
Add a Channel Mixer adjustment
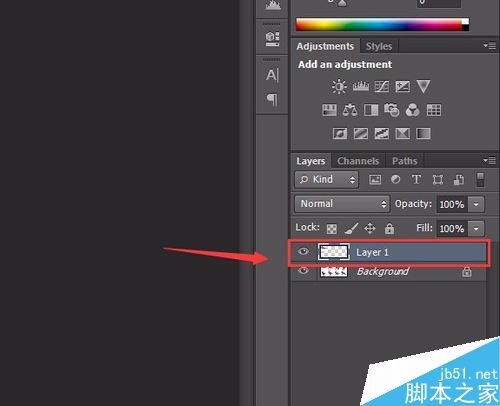pos(413,110)
